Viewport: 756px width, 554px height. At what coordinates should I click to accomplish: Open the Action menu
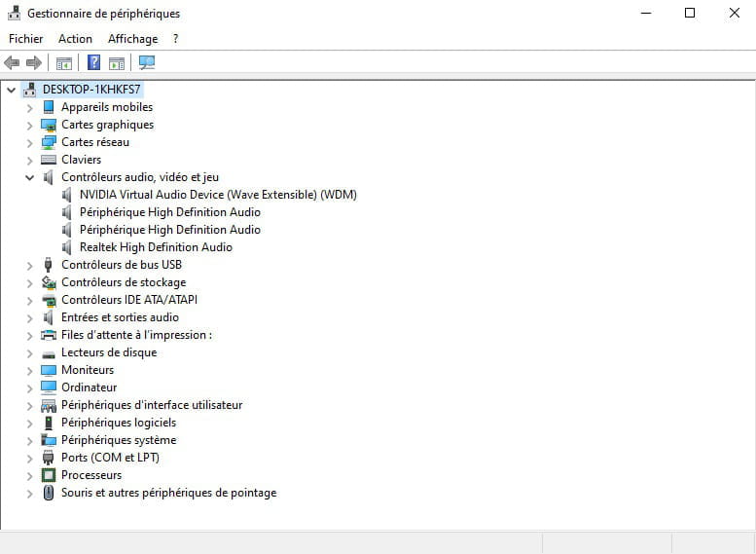coord(75,39)
